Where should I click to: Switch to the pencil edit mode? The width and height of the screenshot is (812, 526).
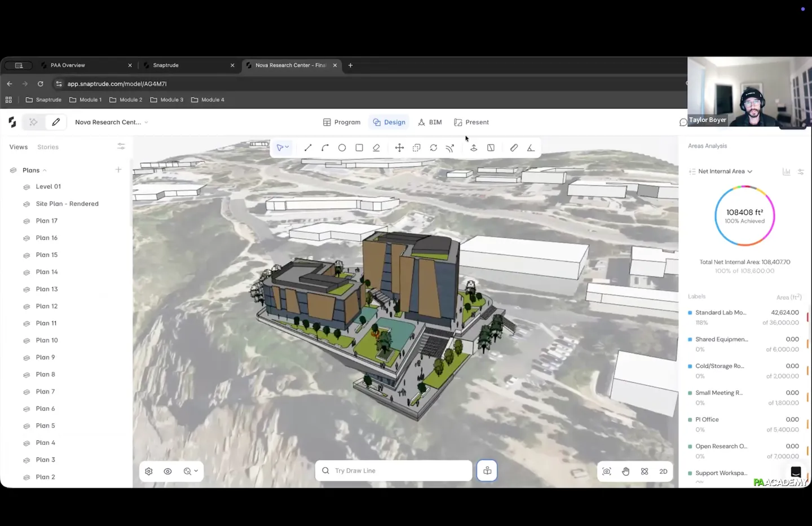pyautogui.click(x=56, y=122)
